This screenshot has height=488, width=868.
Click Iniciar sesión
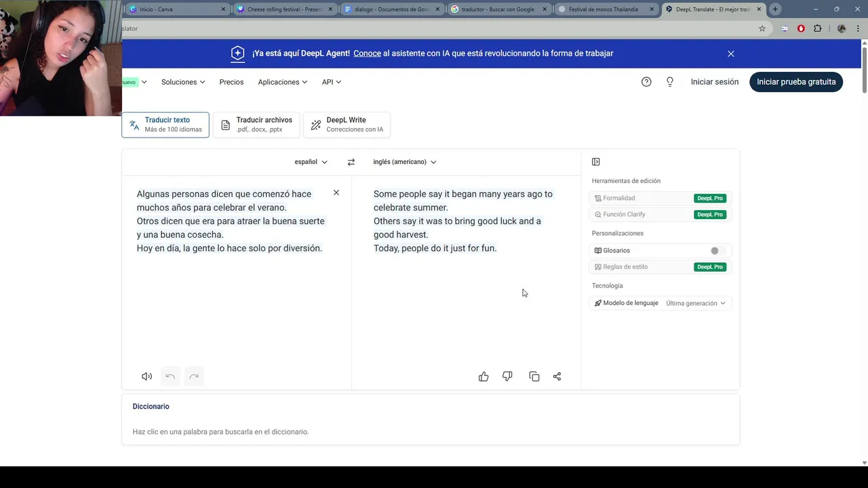click(715, 82)
